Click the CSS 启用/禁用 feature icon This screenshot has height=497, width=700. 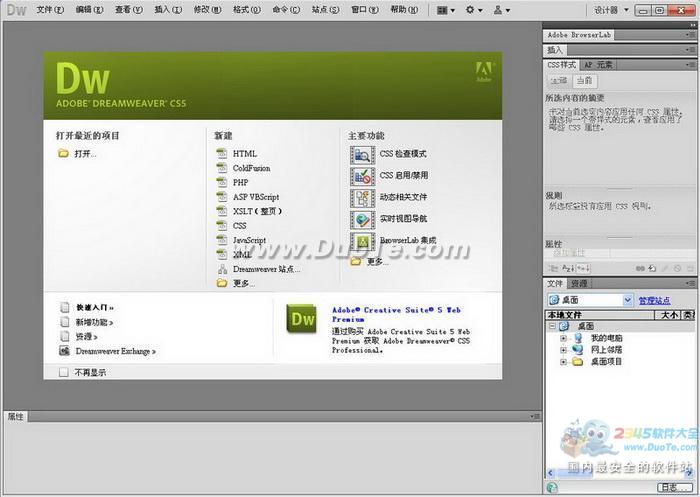(362, 176)
